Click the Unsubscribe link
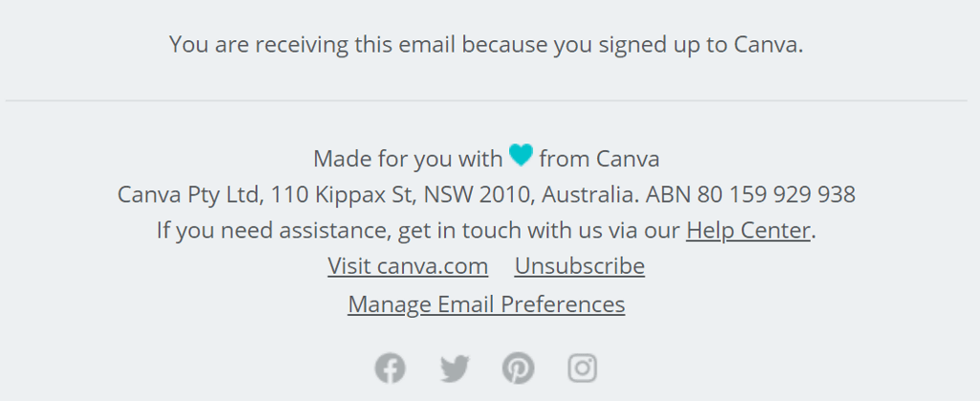Viewport: 980px width, 401px height. coord(579,266)
